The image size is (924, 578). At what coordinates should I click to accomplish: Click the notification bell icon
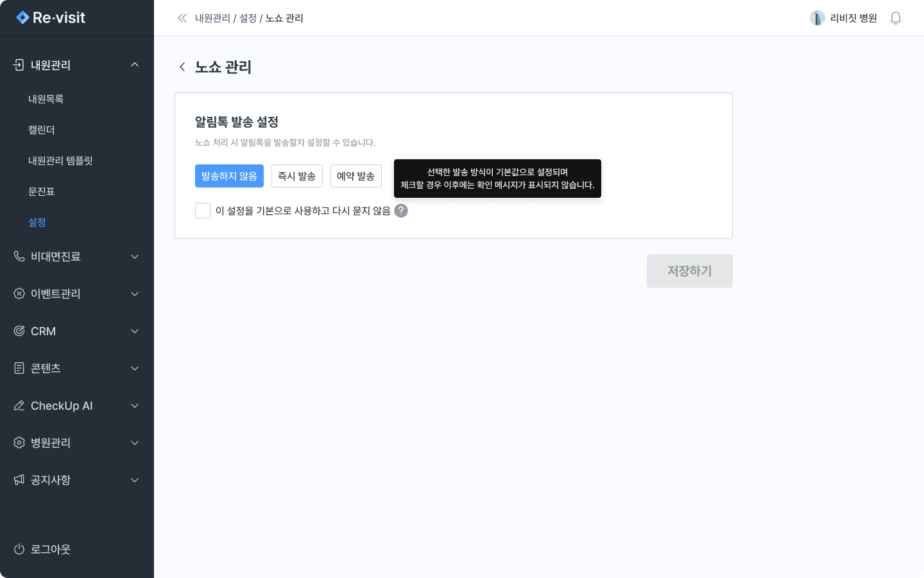[896, 18]
